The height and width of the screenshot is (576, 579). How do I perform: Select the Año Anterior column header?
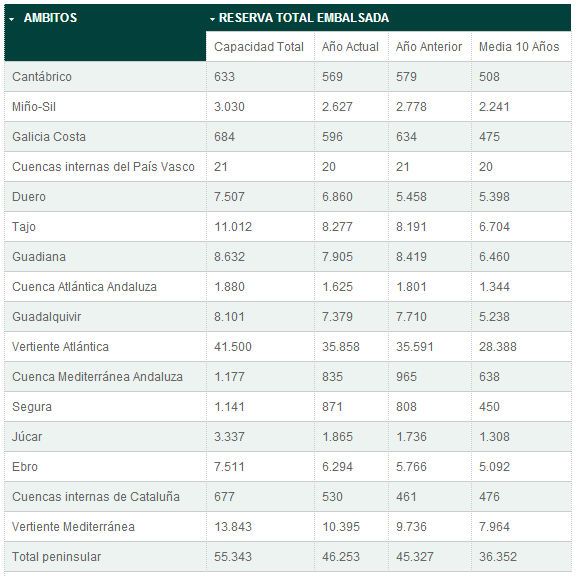point(429,47)
